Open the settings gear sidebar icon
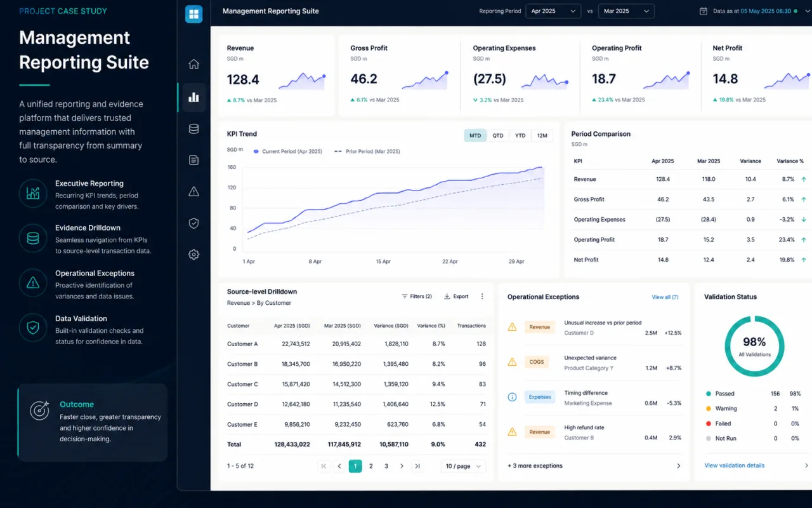The width and height of the screenshot is (812, 508). point(193,255)
